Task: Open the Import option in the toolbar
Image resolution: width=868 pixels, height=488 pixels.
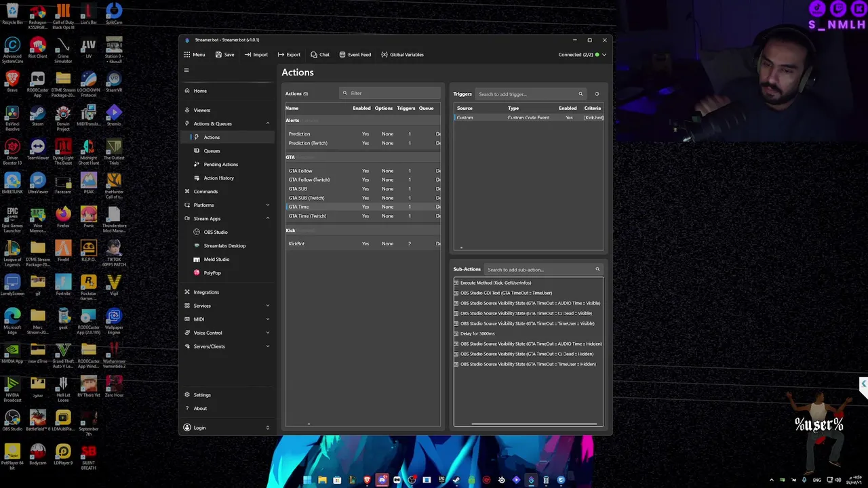Action: [256, 54]
